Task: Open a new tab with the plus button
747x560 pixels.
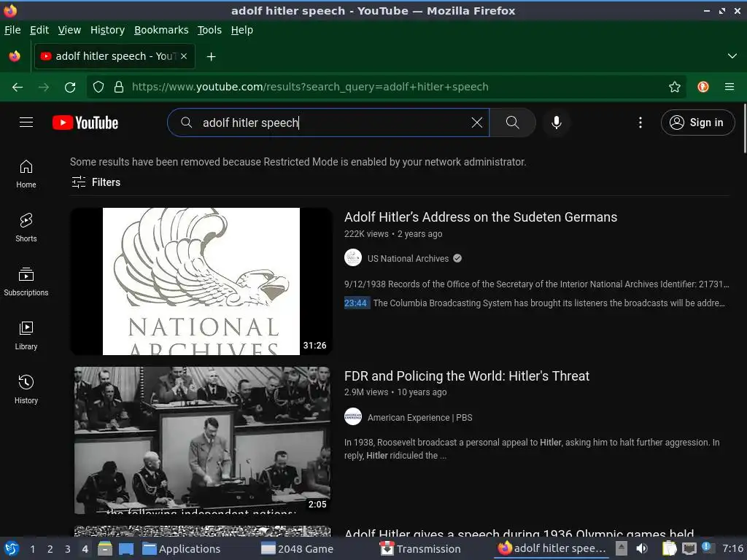Action: (211, 57)
